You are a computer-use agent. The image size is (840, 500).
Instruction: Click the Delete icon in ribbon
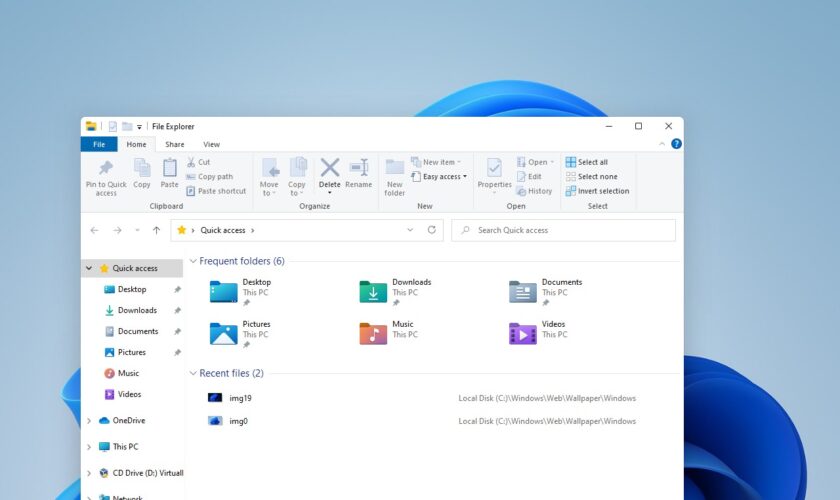pyautogui.click(x=329, y=168)
